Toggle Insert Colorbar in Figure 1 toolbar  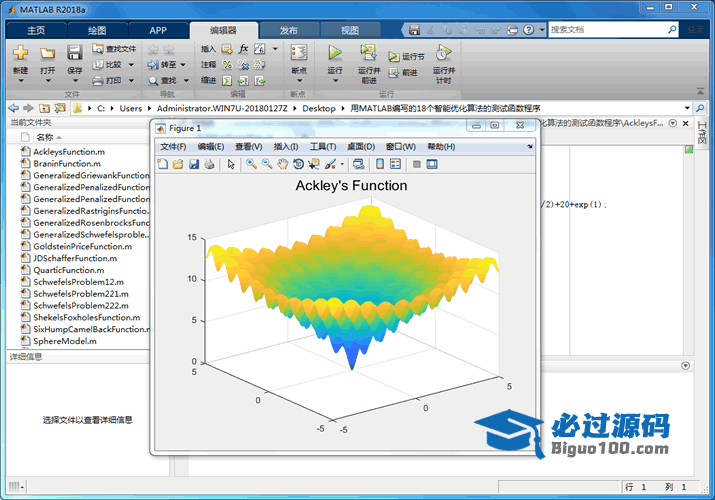point(380,164)
